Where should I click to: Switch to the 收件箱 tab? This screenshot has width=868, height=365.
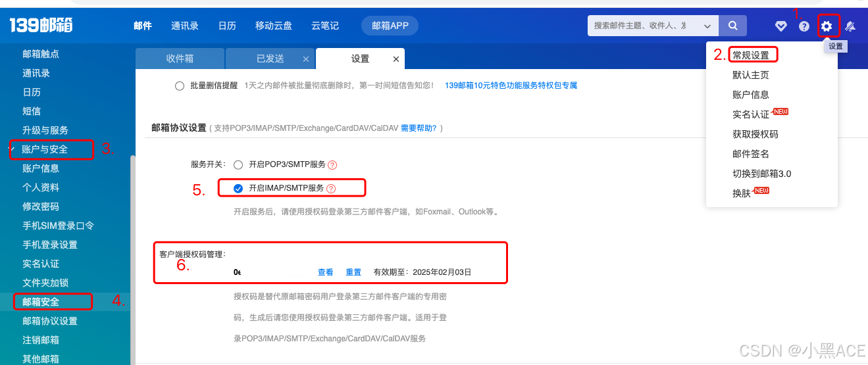point(180,59)
